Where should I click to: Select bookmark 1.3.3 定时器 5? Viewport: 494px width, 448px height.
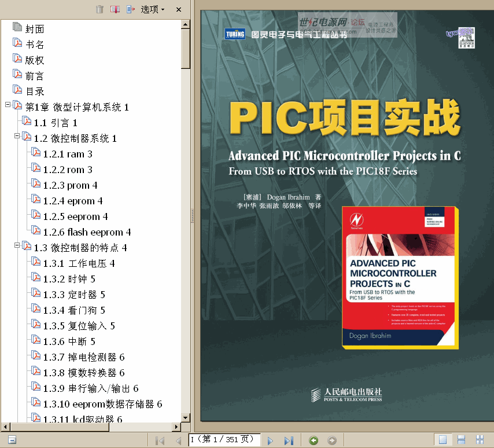tap(74, 295)
